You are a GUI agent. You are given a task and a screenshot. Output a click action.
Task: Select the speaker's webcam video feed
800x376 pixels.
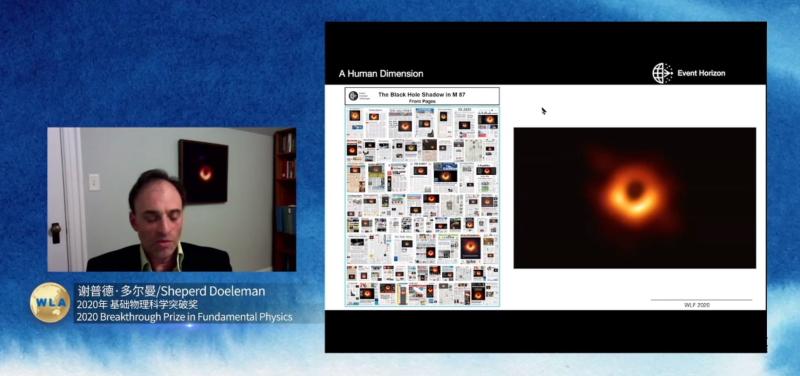tap(172, 199)
